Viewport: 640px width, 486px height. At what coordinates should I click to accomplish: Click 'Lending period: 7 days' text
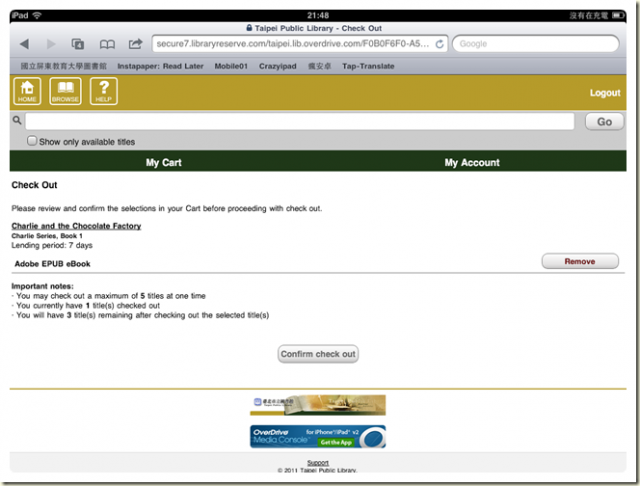coord(52,245)
